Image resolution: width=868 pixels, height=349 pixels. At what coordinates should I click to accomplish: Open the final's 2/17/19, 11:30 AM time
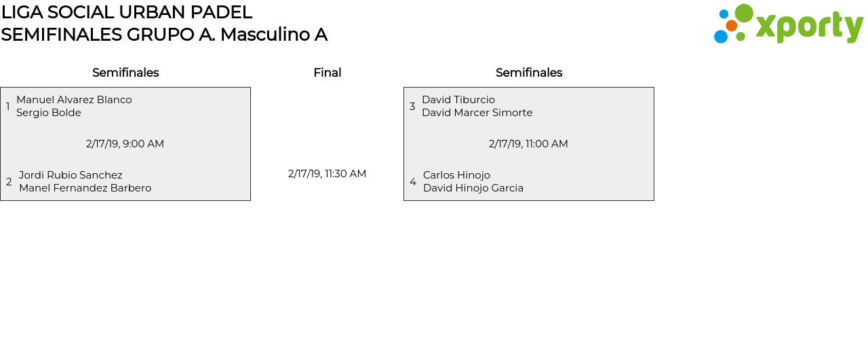(x=327, y=174)
